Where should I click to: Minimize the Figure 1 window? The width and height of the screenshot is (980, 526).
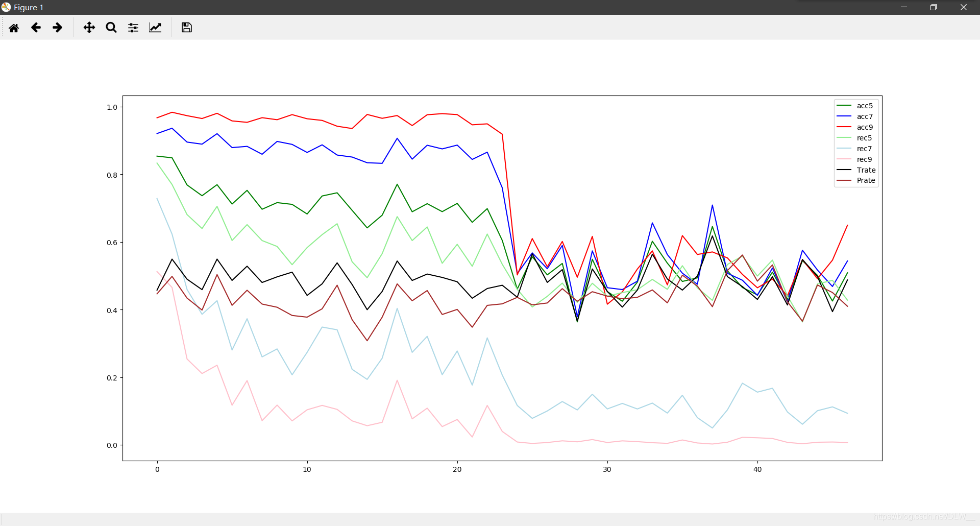pyautogui.click(x=904, y=7)
